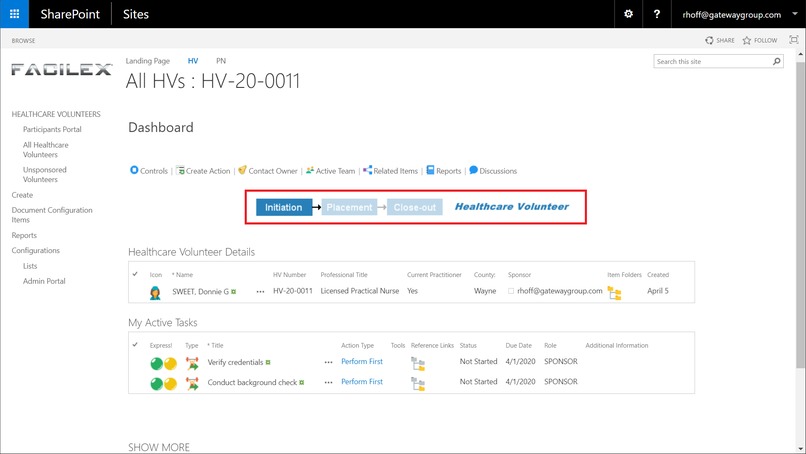
Task: Open Unsponsored Volunteers sidebar link
Action: pos(44,174)
